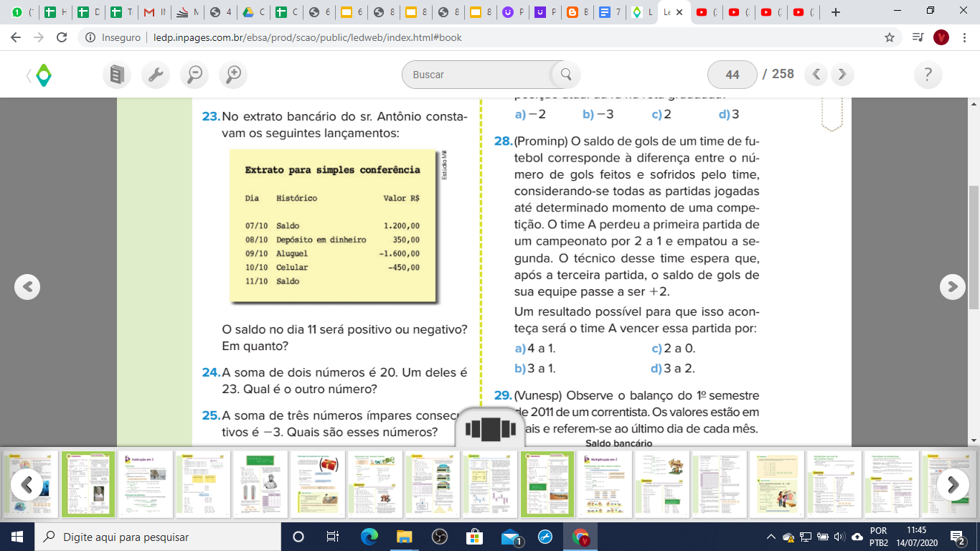Image resolution: width=980 pixels, height=551 pixels.
Task: Open the table of contents book icon
Action: [x=117, y=74]
